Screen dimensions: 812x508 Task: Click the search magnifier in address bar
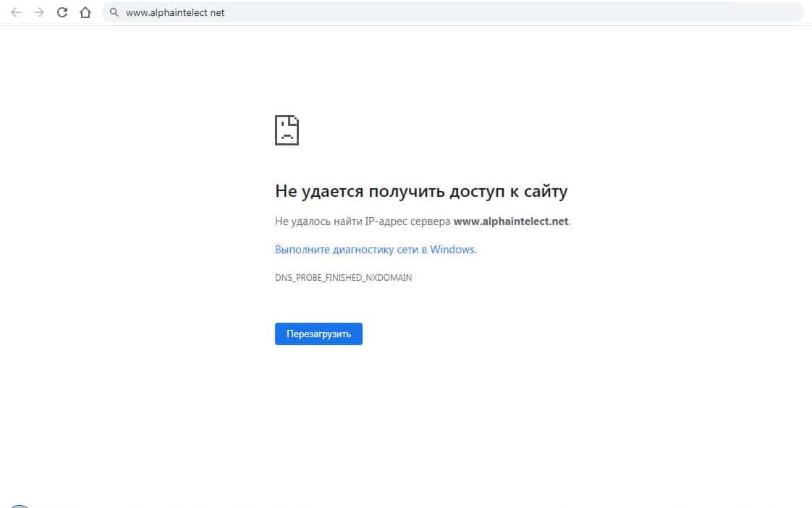tap(114, 12)
